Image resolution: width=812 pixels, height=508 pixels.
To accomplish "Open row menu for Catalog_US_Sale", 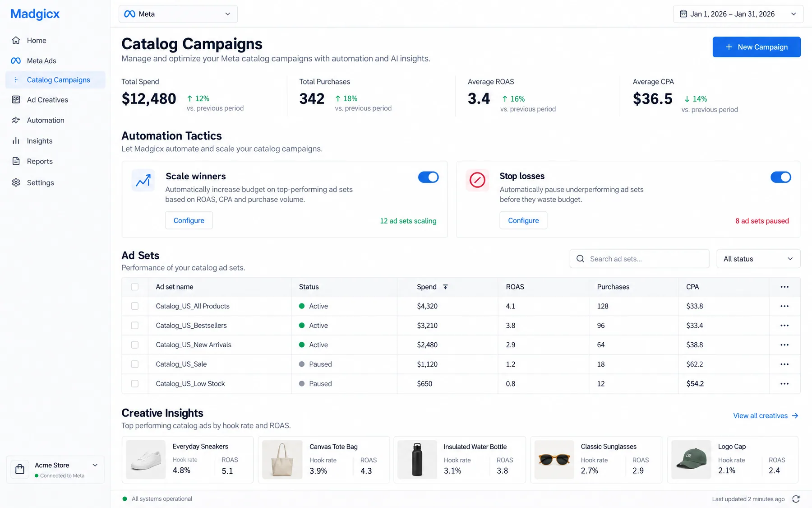I will (784, 364).
